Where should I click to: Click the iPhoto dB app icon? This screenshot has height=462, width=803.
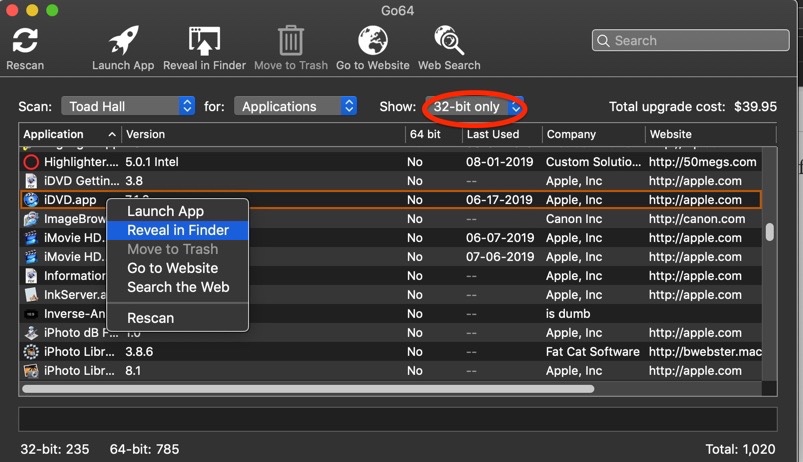(x=31, y=332)
